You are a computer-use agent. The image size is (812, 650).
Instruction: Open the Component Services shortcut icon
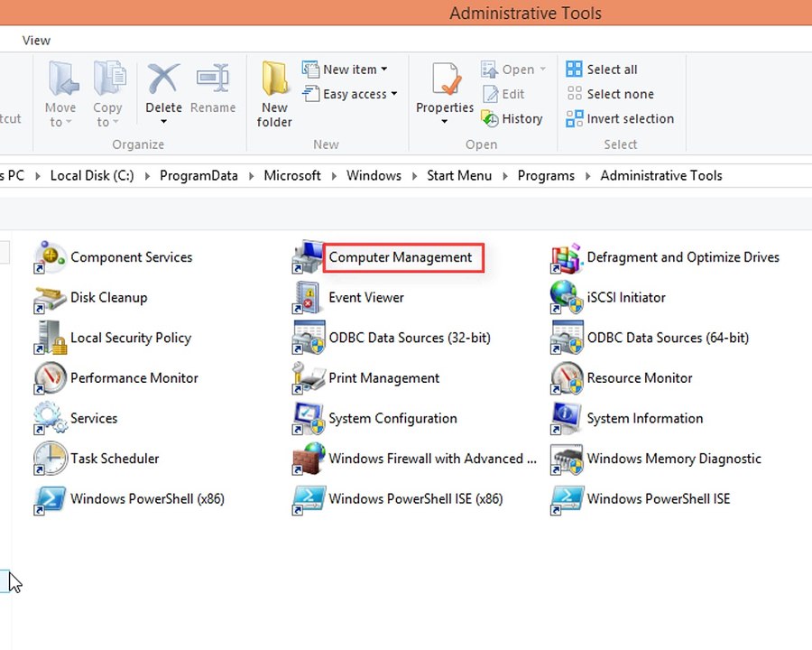point(50,257)
